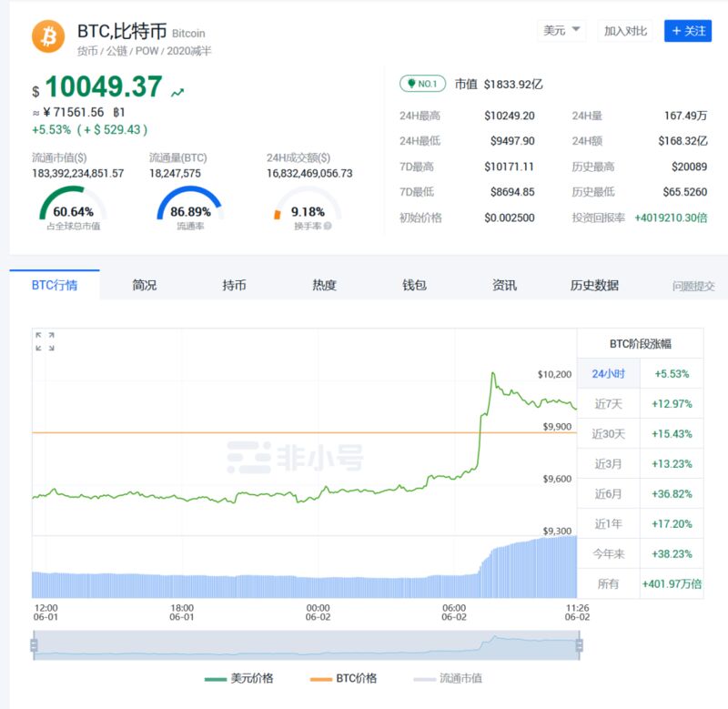Click the 24H额 value $168.32亿
This screenshot has width=728, height=709.
[x=682, y=141]
